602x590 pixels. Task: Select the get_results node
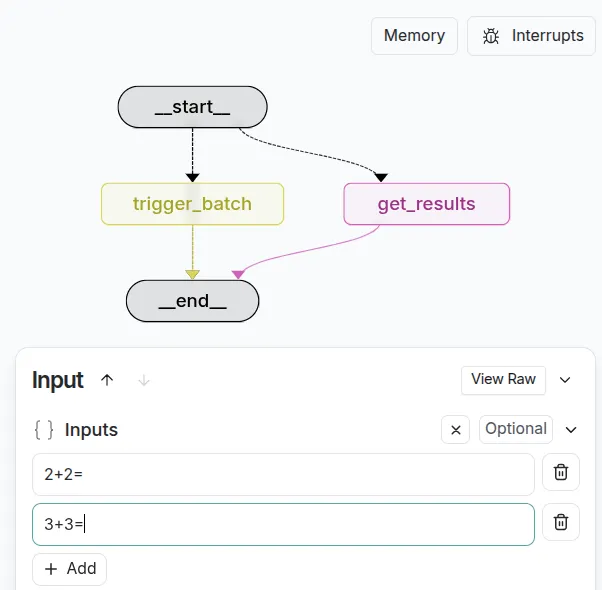tap(426, 204)
